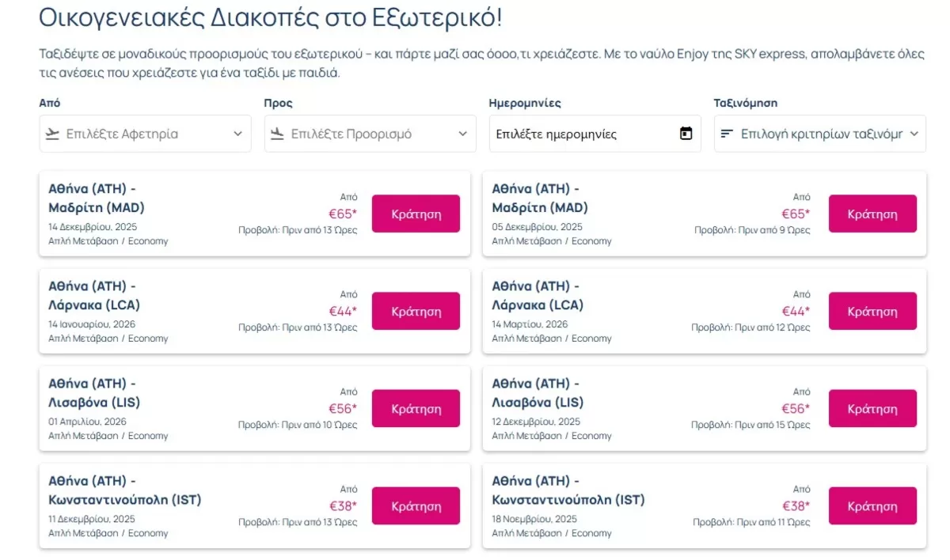
Task: Book Athens–Madrid flight on 14 Δεκεμβρίου 2025
Action: (416, 214)
